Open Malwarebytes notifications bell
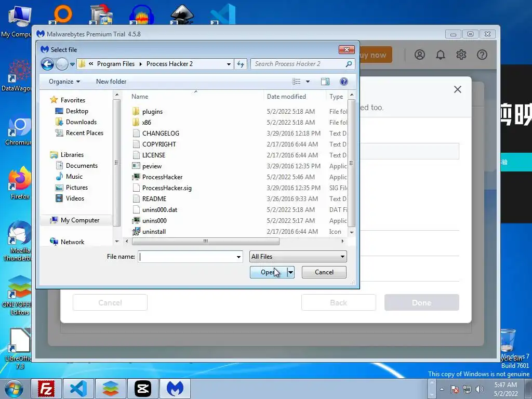 (x=441, y=55)
